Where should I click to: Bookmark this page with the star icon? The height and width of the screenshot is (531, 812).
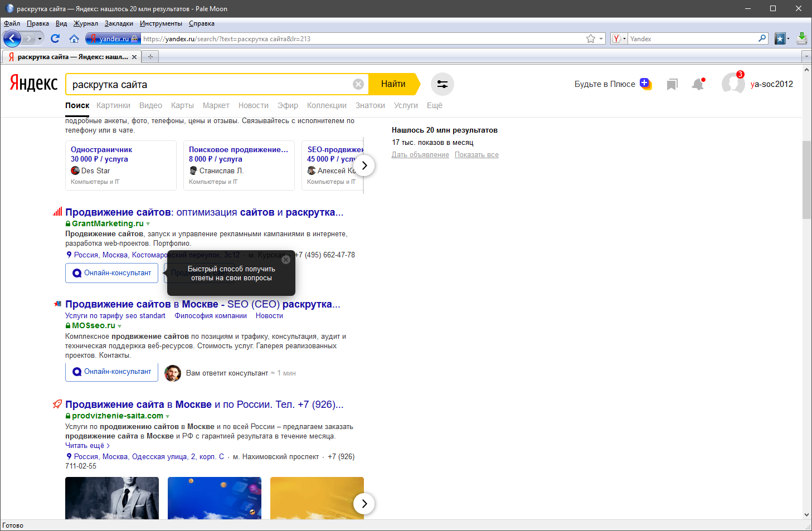(591, 38)
